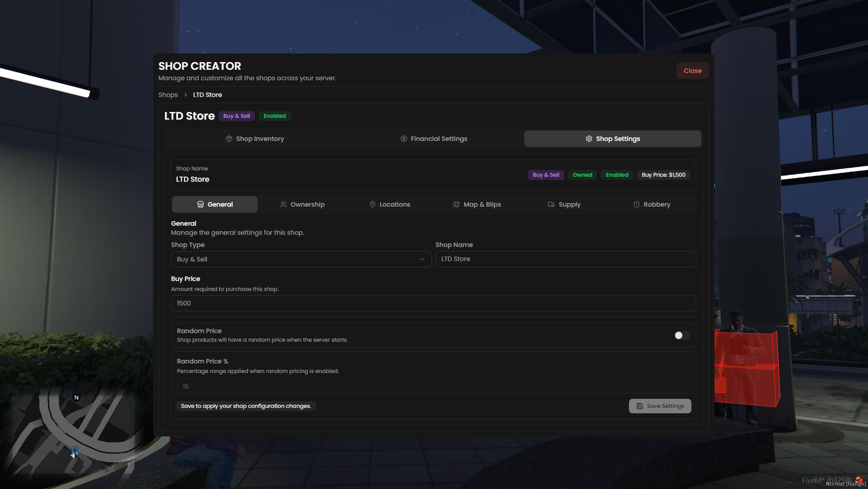
Task: Toggle the Random Price switch
Action: click(x=682, y=335)
